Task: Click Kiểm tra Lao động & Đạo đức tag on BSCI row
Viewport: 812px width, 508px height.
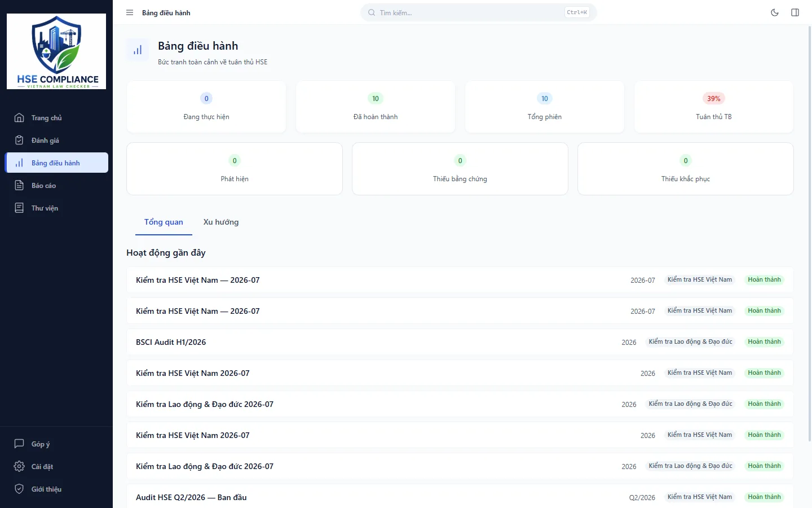Action: pos(690,342)
